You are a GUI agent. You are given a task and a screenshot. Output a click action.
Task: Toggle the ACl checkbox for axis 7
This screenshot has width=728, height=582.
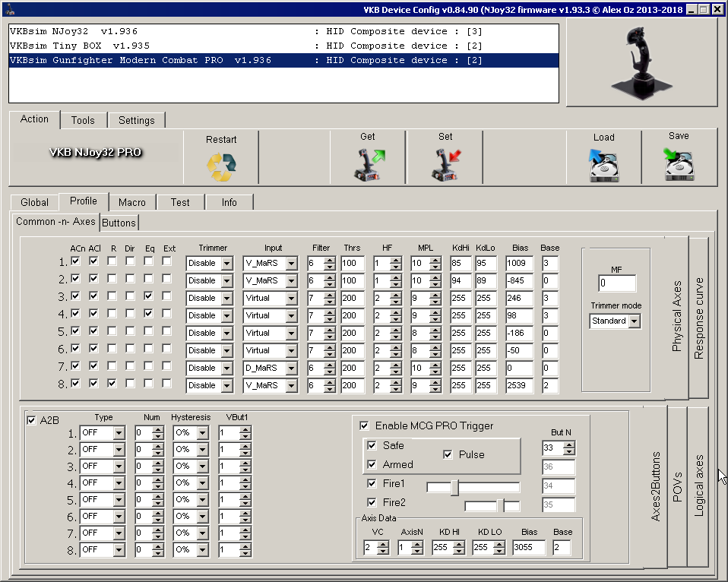93,365
